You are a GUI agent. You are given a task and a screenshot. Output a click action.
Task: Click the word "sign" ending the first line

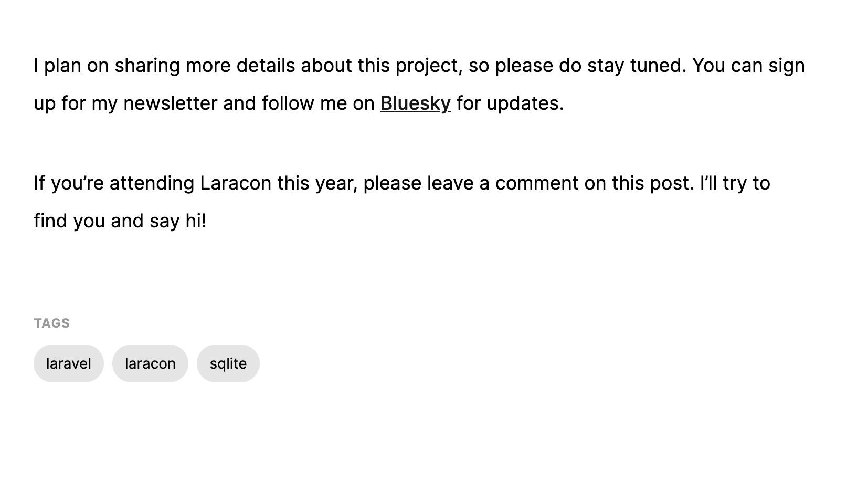786,66
